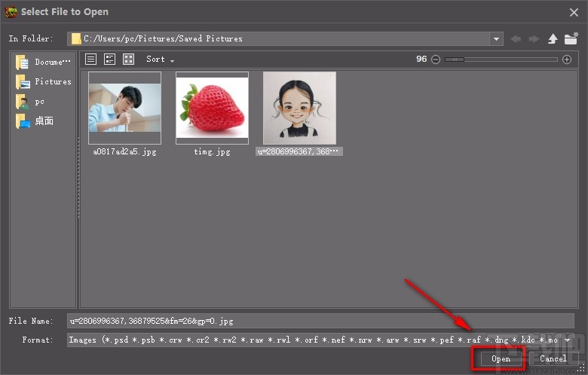
Task: Click the thumbnail size slider
Action: 501,59
